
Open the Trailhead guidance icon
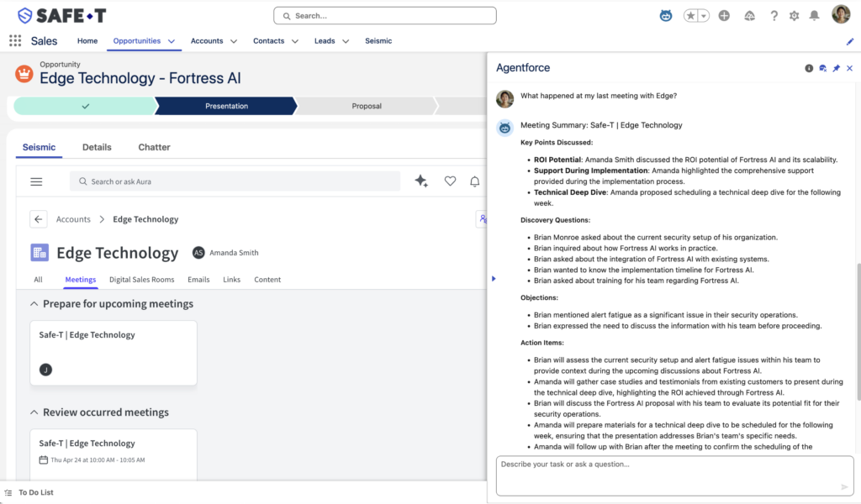(750, 16)
